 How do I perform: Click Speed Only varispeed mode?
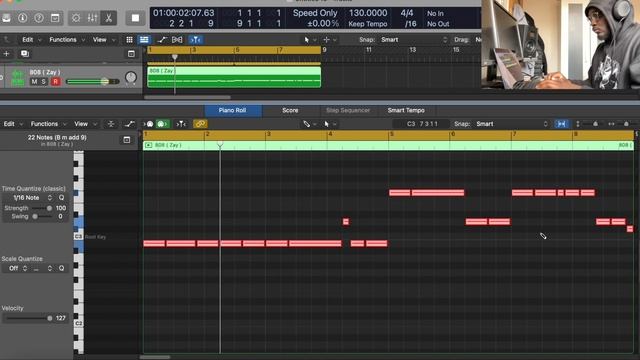(315, 13)
